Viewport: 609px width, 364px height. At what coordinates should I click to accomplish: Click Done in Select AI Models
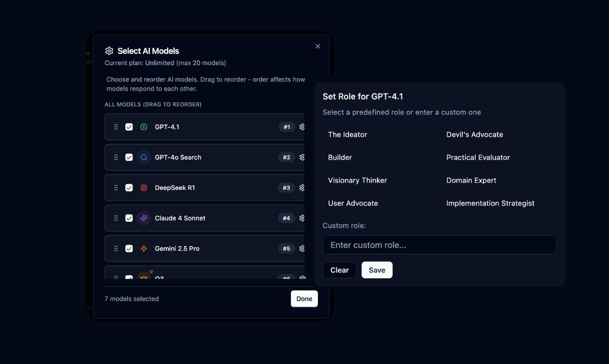tap(304, 299)
